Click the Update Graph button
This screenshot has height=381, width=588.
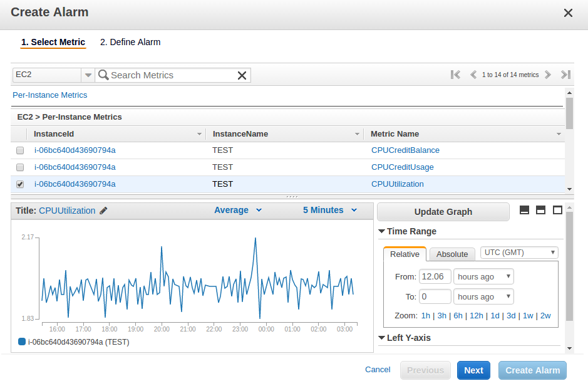point(443,212)
